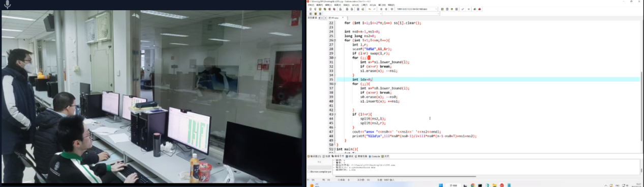This screenshot has width=644, height=187.
Task: Click the undo arrow in toolbar
Action: click(370, 9)
